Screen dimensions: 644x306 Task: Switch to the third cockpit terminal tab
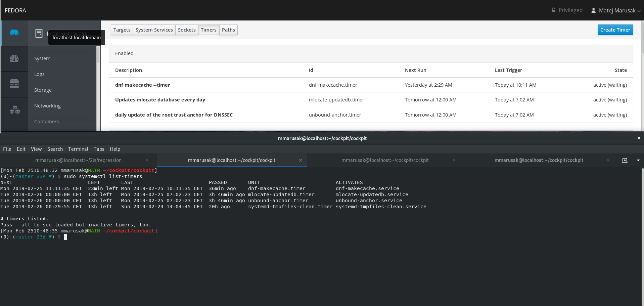point(385,160)
